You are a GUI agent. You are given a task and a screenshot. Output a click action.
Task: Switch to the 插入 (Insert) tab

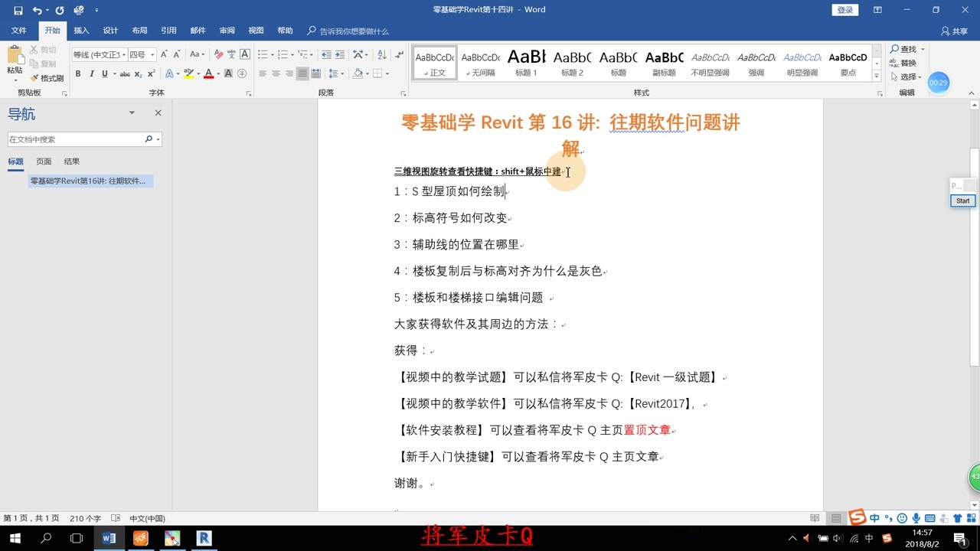[81, 31]
